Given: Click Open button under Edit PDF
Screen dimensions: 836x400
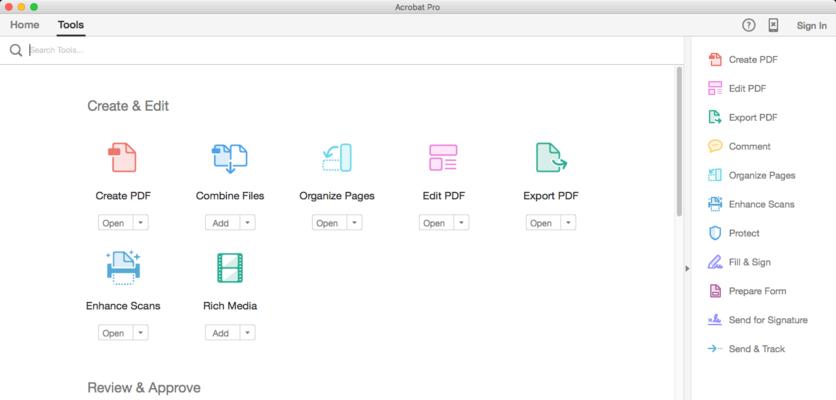Looking at the screenshot, I should pyautogui.click(x=437, y=223).
